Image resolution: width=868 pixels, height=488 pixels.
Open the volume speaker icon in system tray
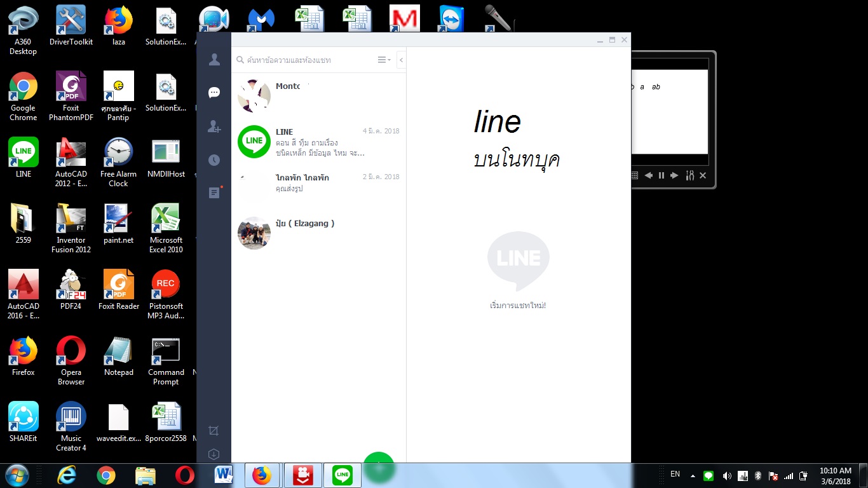pyautogui.click(x=726, y=476)
